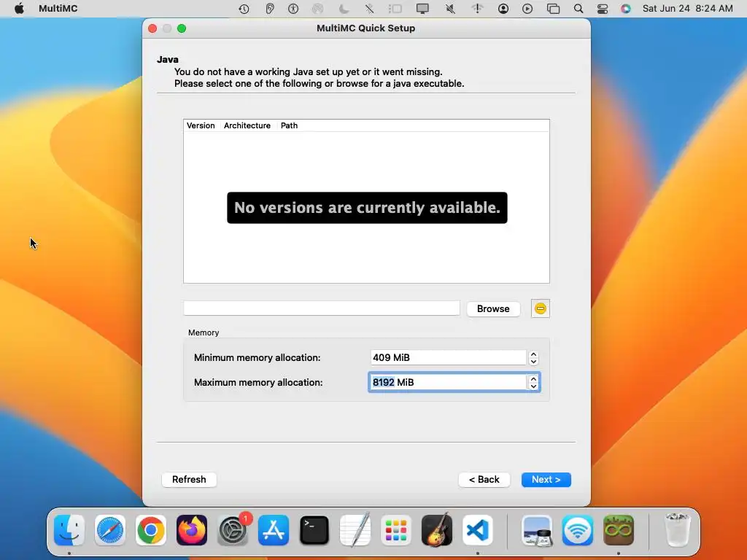Click the MultiMC infinity icon in dock
The image size is (747, 560).
[x=619, y=530]
